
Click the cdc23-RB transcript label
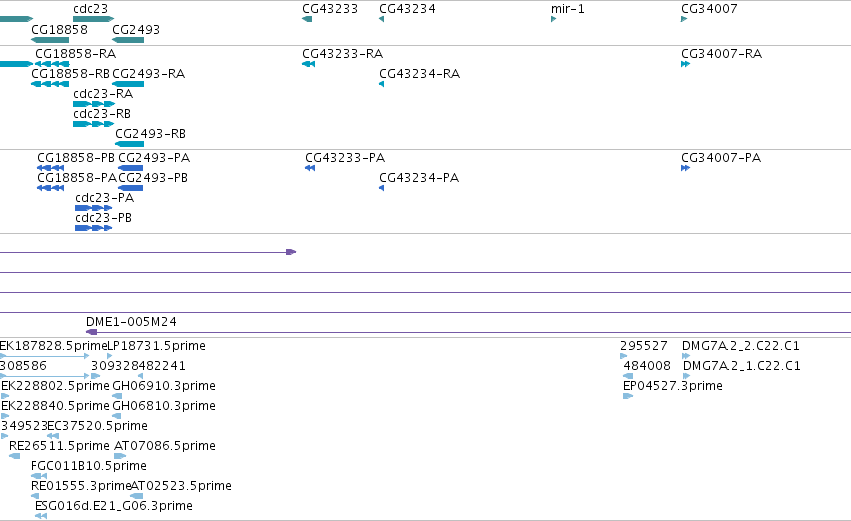tap(102, 114)
